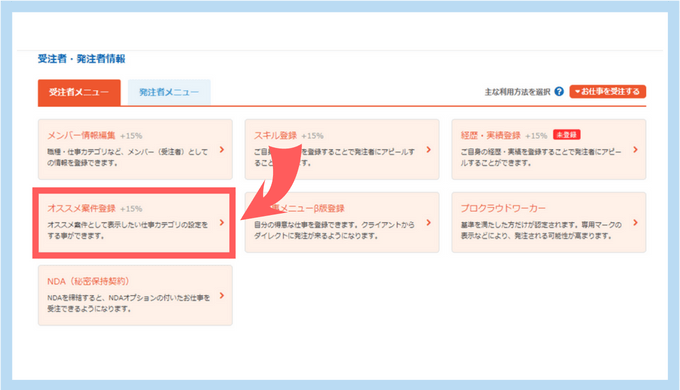Click chevron arrow on 経歴・実績登録 card
680x390 pixels.
coord(635,150)
